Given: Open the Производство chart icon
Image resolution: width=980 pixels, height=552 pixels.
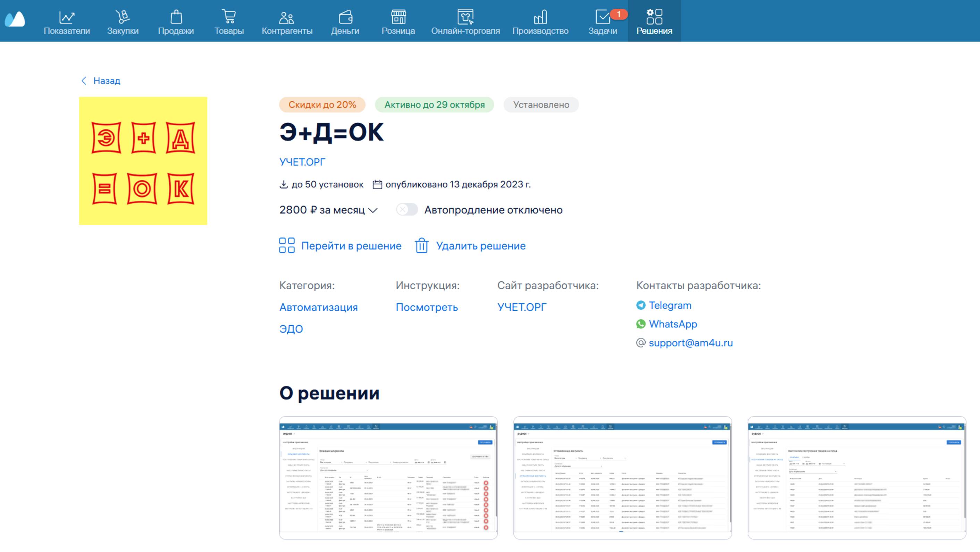Looking at the screenshot, I should click(541, 16).
